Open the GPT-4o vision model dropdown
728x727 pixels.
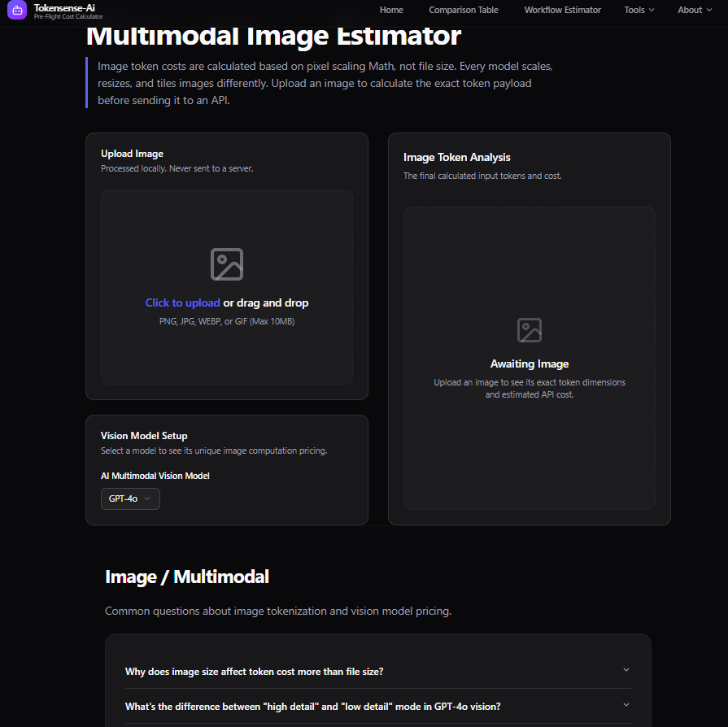tap(130, 498)
